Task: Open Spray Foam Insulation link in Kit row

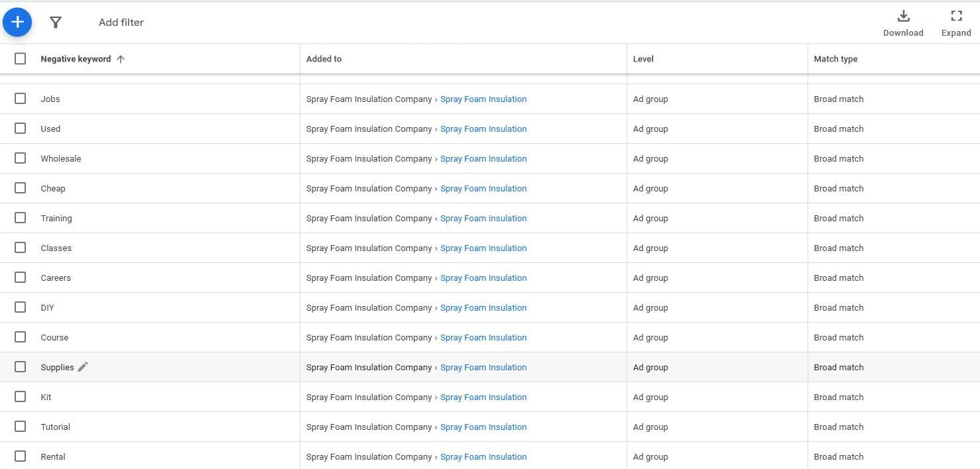Action: tap(483, 397)
